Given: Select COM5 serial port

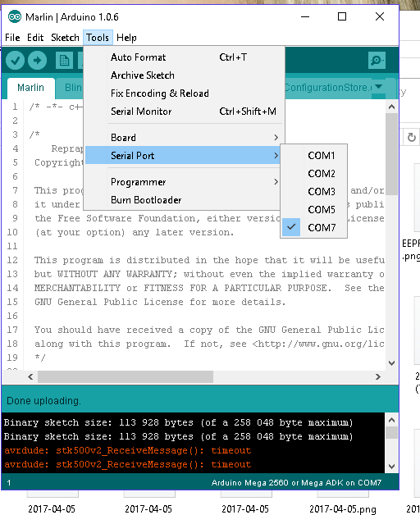Looking at the screenshot, I should tap(313, 210).
